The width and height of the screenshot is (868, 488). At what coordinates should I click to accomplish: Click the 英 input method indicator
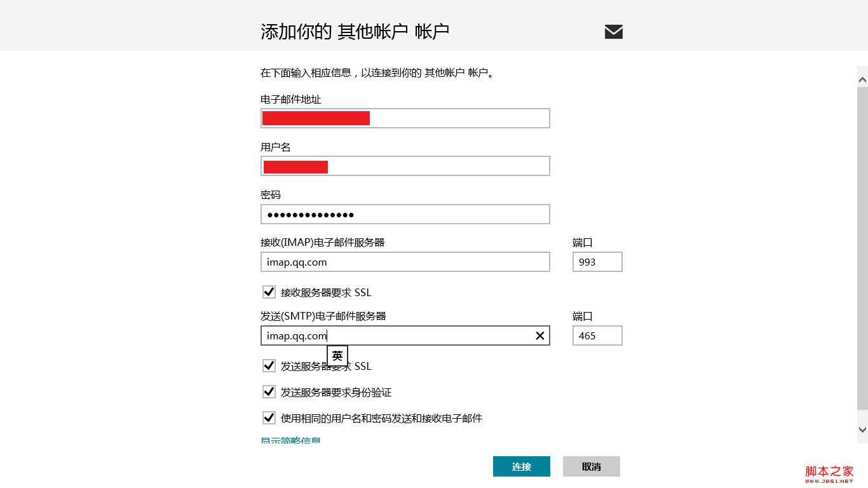pos(337,356)
